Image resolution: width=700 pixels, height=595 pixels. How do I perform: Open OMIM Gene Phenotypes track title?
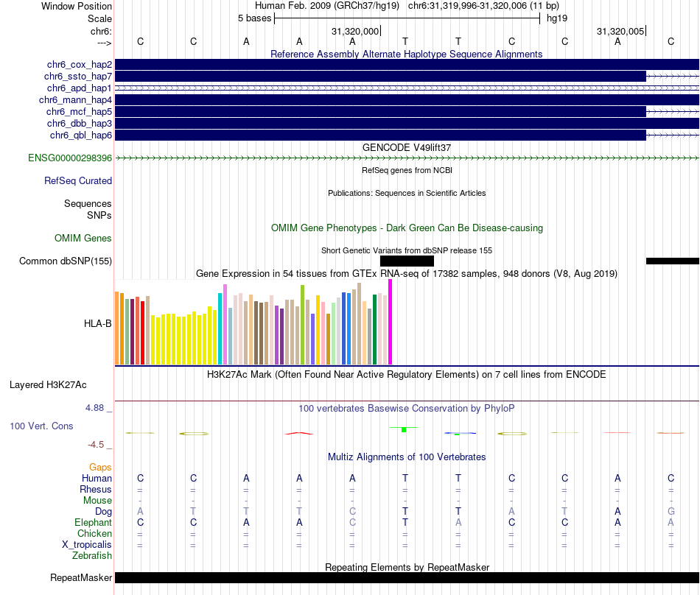(407, 228)
